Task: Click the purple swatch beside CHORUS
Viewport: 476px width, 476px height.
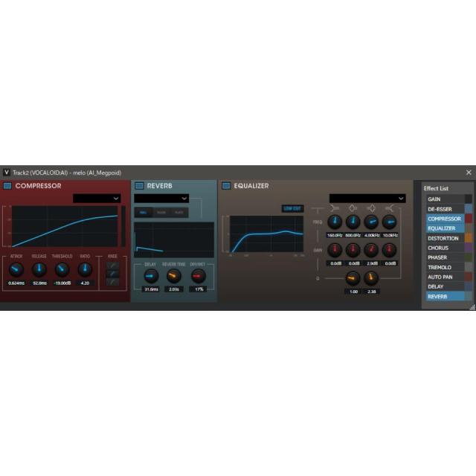Action: [x=469, y=248]
